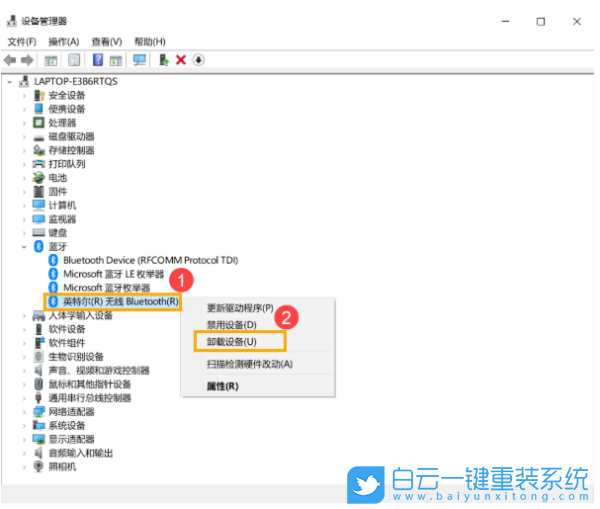Click the 蓝牙 Bluetooth category icon
This screenshot has height=509, width=600.
point(39,246)
